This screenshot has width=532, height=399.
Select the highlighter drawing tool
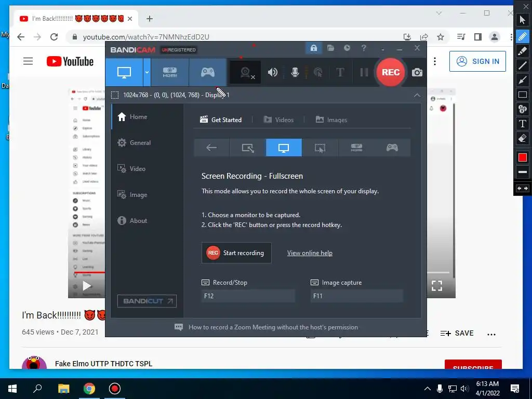pyautogui.click(x=523, y=50)
